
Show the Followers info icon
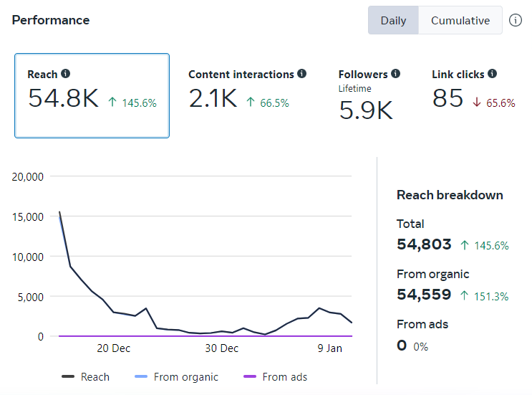pos(395,74)
